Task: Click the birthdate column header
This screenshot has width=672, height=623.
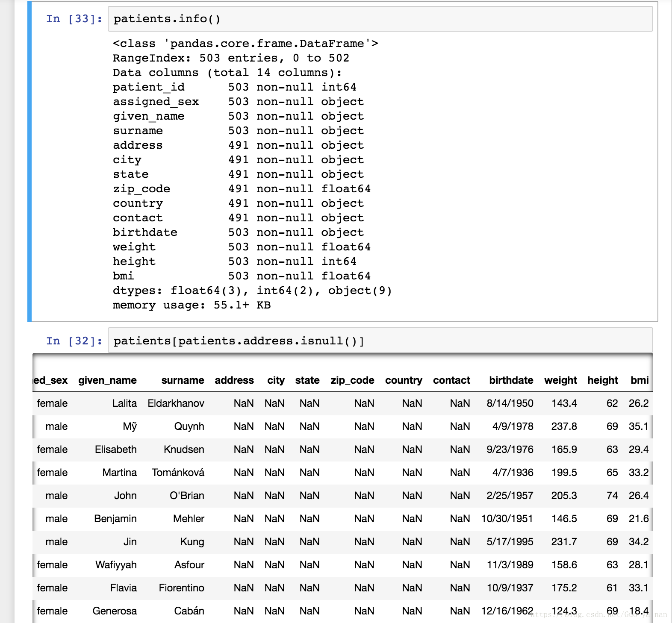Action: (x=511, y=380)
